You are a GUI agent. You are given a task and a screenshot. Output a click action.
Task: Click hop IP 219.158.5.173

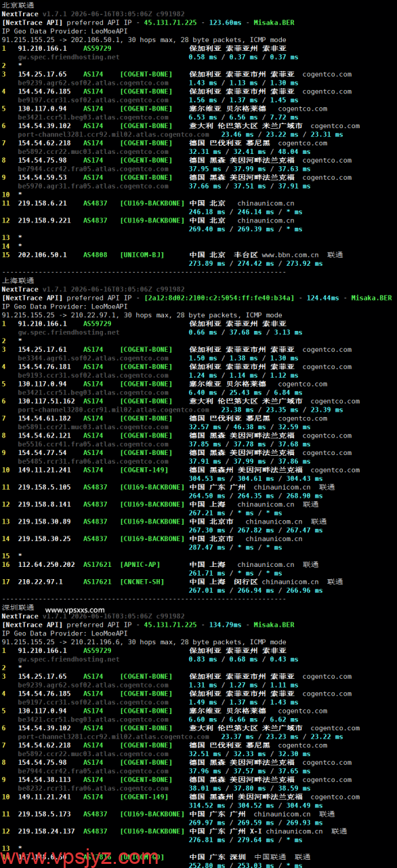click(44, 814)
